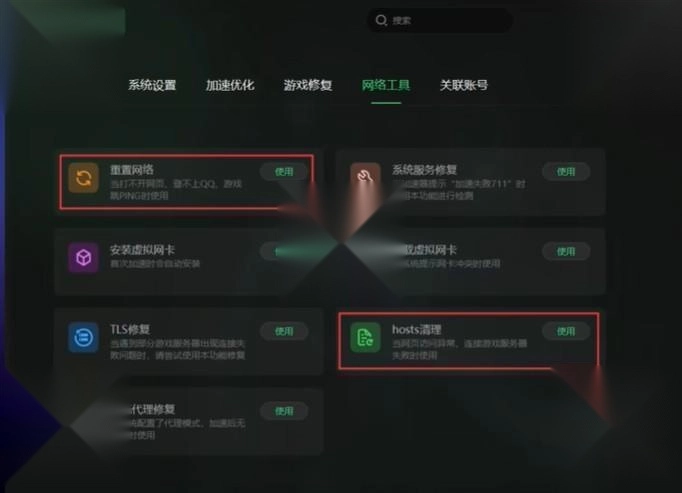The image size is (682, 493).
Task: Click 使用 next to 卸载虚拟网卡
Action: (x=566, y=251)
